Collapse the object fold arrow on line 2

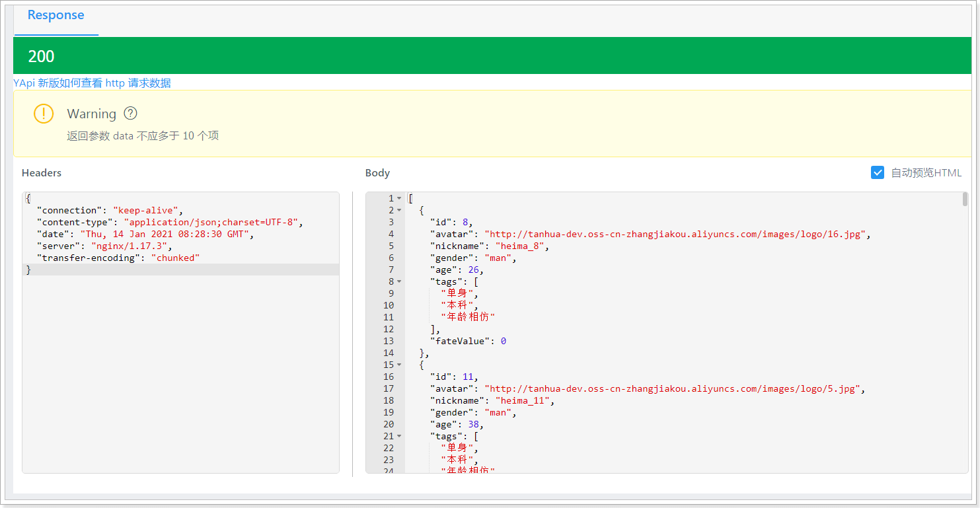[x=399, y=210]
